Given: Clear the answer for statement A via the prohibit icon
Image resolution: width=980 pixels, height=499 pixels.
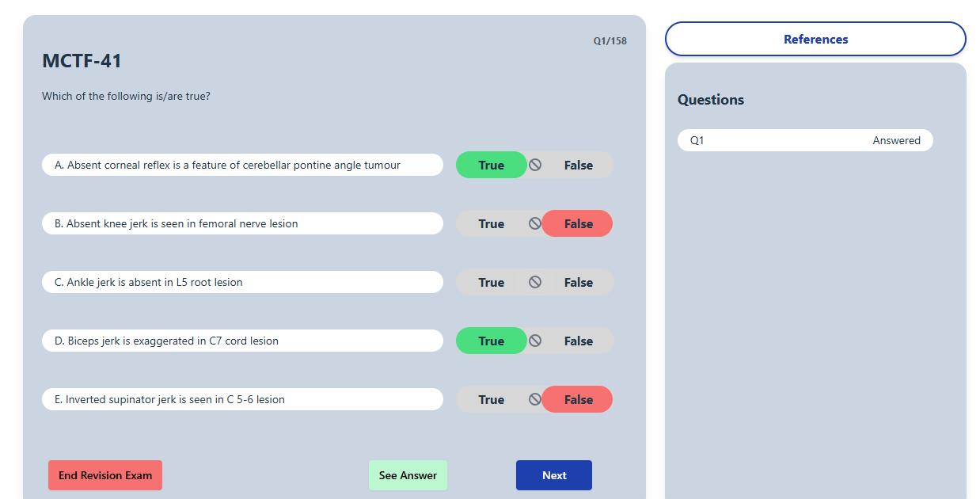Looking at the screenshot, I should pos(535,165).
